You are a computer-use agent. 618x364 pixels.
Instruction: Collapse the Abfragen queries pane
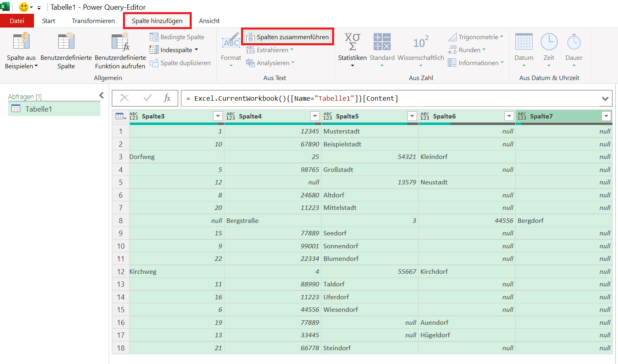102,95
